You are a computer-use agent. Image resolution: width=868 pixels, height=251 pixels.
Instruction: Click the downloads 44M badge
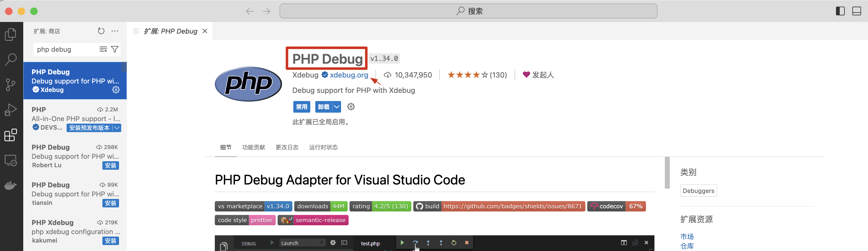point(321,206)
